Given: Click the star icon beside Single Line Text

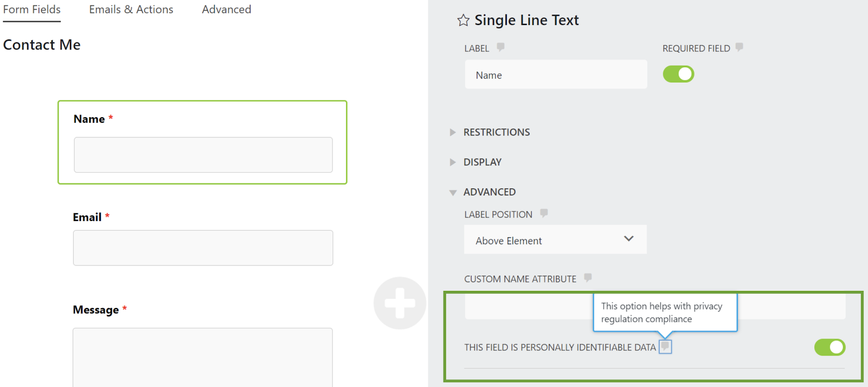Looking at the screenshot, I should coord(463,21).
